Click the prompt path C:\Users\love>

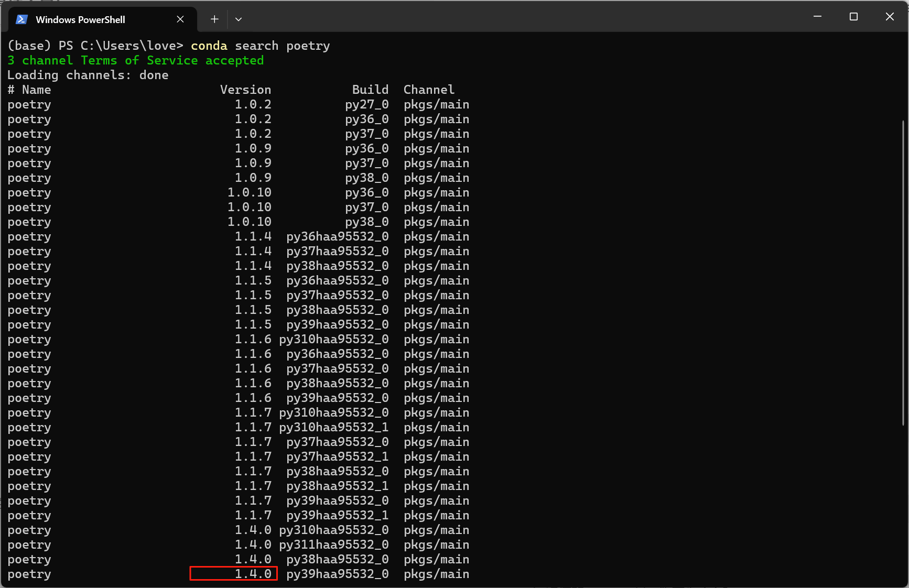(132, 46)
